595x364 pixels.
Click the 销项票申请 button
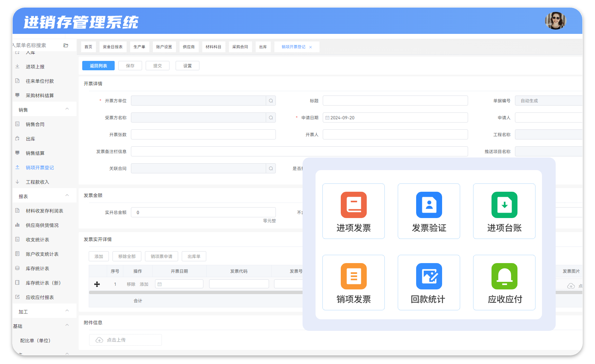(162, 257)
